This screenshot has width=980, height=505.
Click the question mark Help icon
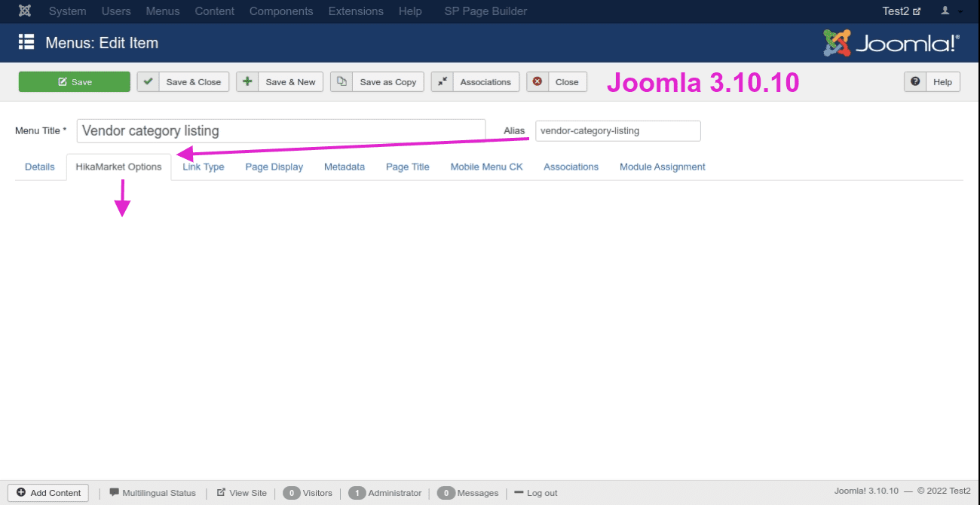coord(915,81)
